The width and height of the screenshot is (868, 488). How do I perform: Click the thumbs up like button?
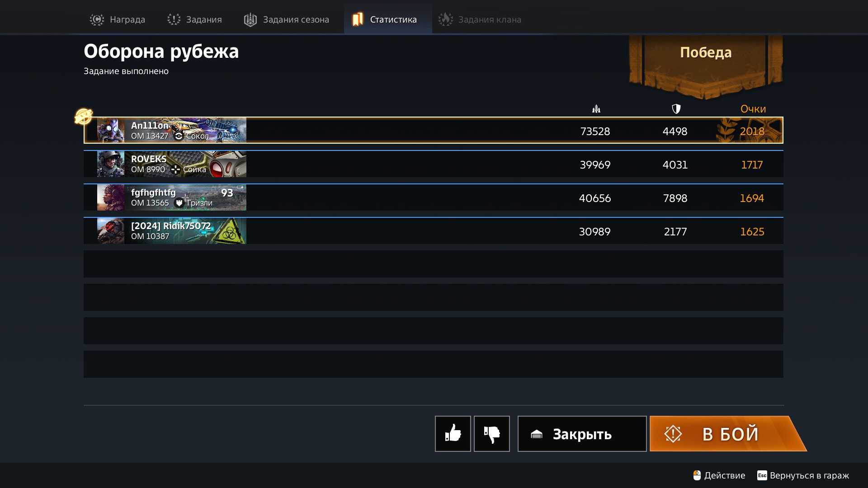(x=453, y=434)
